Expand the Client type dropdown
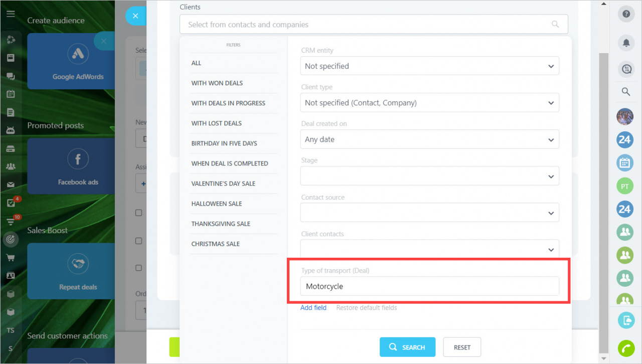Image resolution: width=642 pixels, height=364 pixels. [x=429, y=102]
